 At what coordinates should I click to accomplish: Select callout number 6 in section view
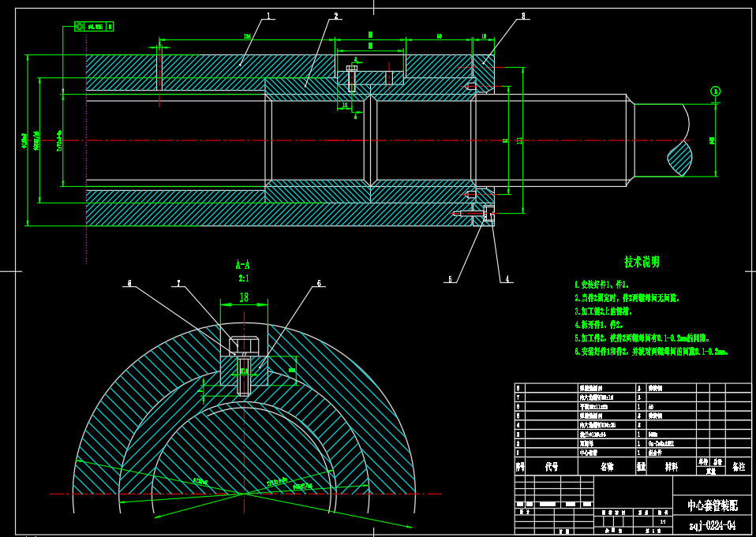coord(319,283)
